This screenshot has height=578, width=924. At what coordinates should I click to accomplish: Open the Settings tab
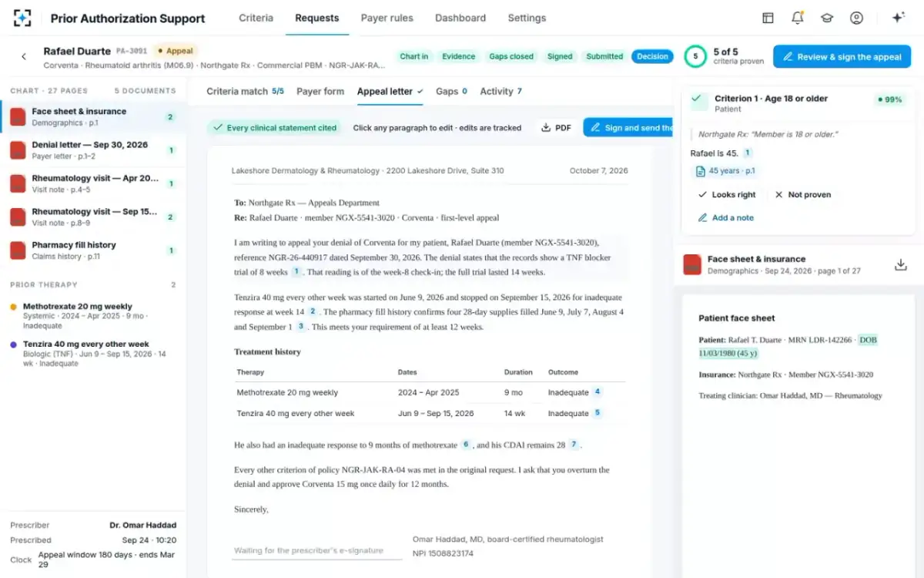click(527, 18)
